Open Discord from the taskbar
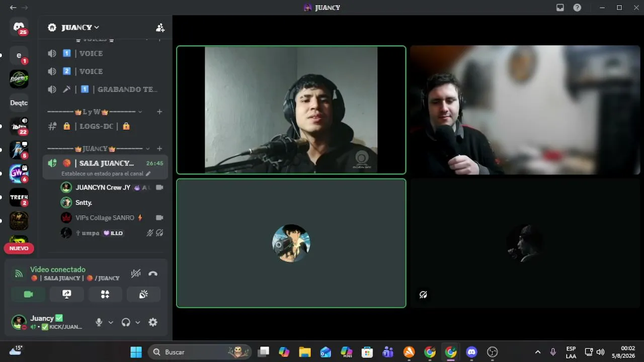The height and width of the screenshot is (362, 644). tap(471, 352)
